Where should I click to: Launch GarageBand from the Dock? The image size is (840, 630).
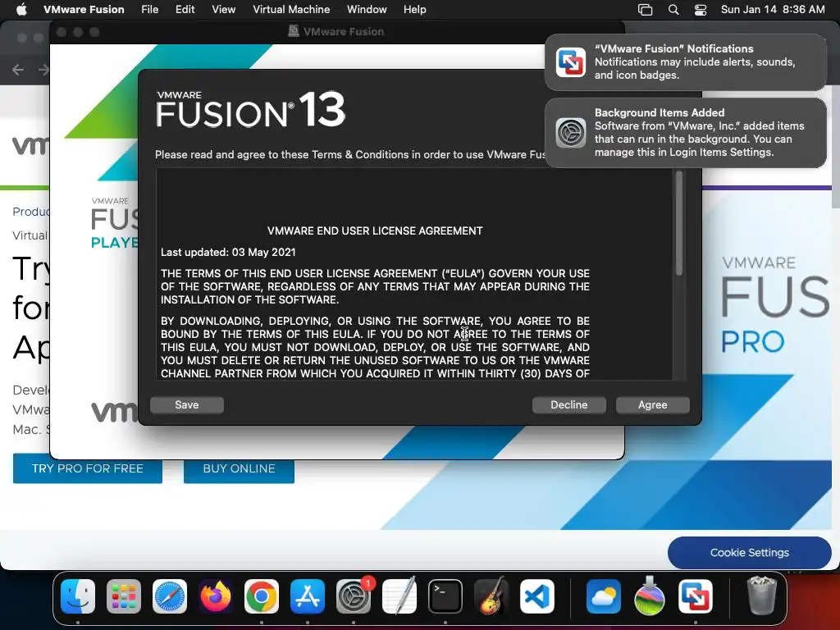(x=491, y=596)
